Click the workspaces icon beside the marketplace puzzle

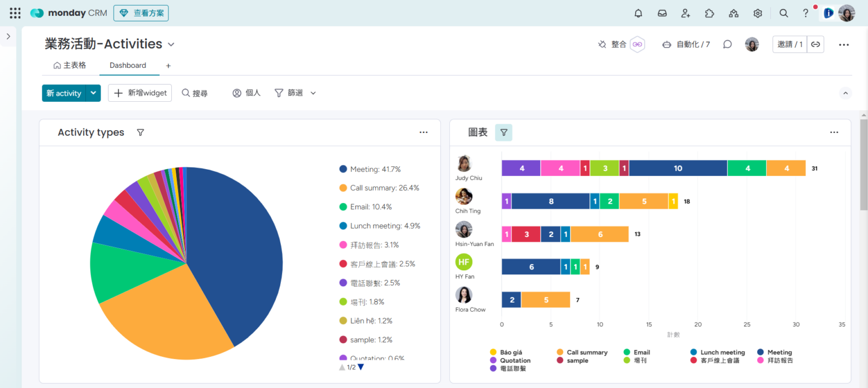[x=734, y=13]
